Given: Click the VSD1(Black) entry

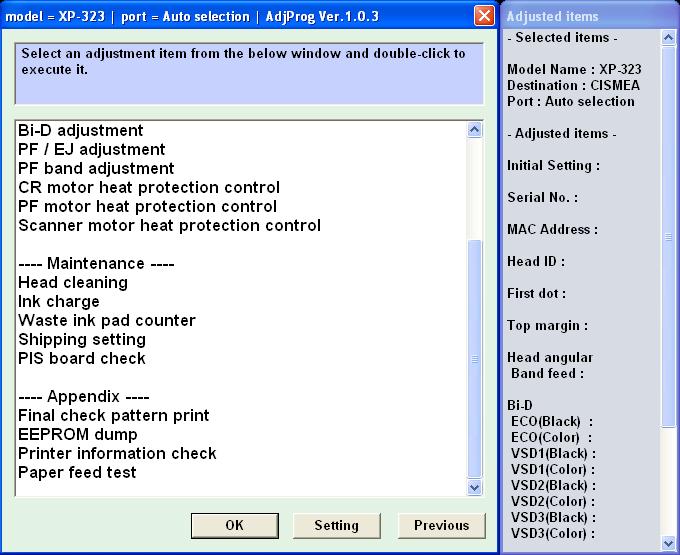Looking at the screenshot, I should tap(553, 454).
